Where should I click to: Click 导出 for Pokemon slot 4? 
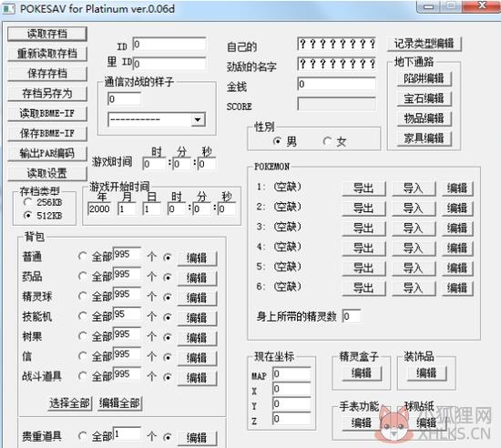click(363, 248)
